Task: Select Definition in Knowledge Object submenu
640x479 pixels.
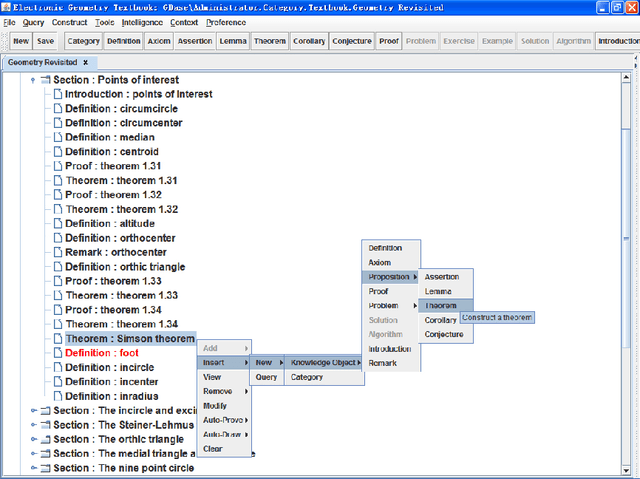Action: (x=391, y=248)
